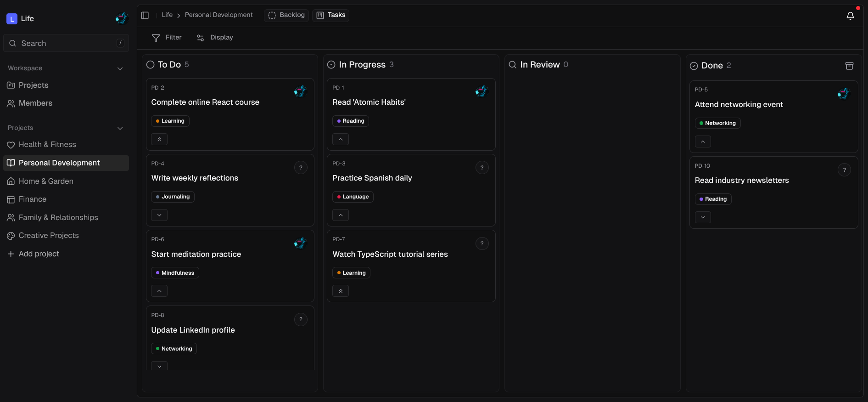
Task: Open priority dropdown on networking event card
Action: (703, 142)
